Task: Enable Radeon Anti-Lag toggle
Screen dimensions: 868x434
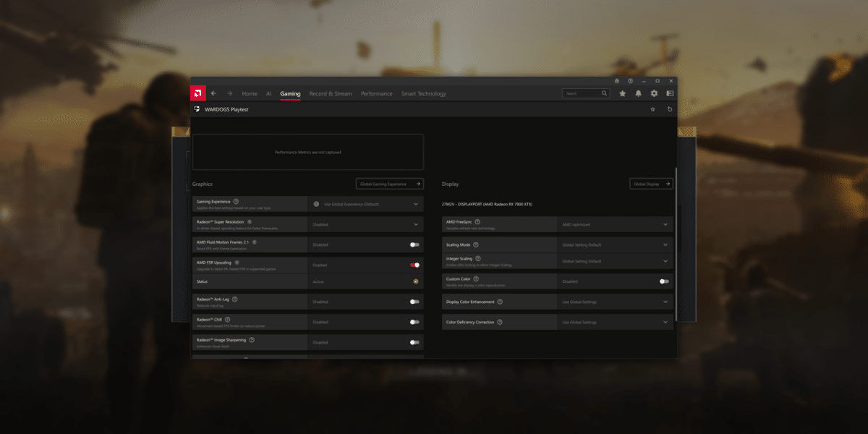Action: point(414,302)
